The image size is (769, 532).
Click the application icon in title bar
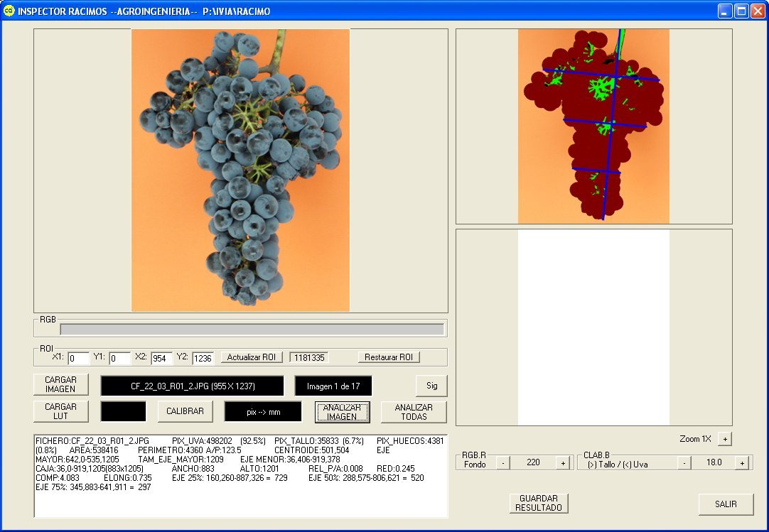coord(9,11)
